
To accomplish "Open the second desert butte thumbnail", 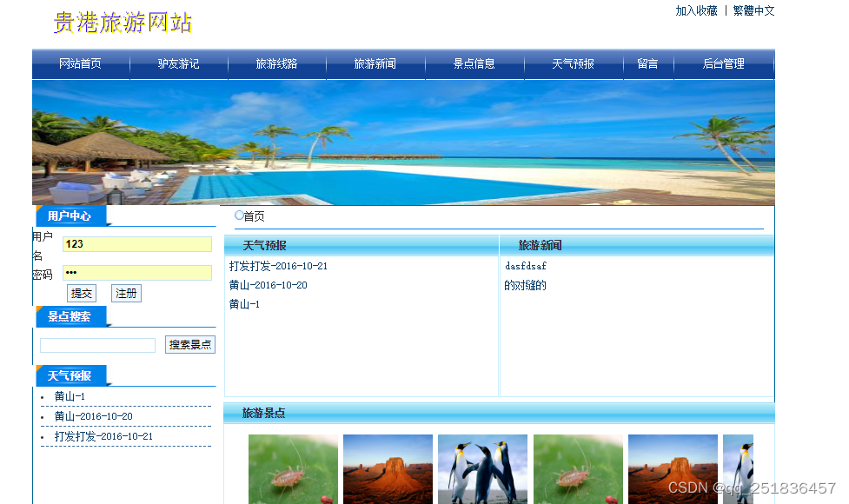I will coord(673,469).
